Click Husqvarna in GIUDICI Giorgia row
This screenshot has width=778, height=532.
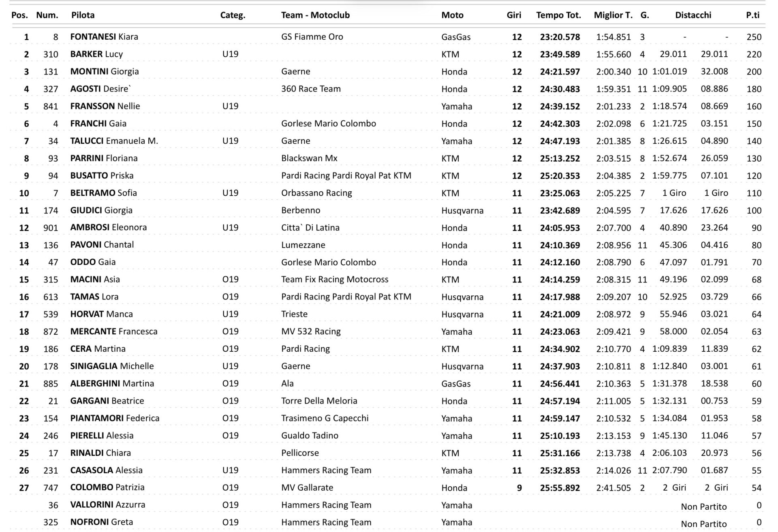(462, 211)
